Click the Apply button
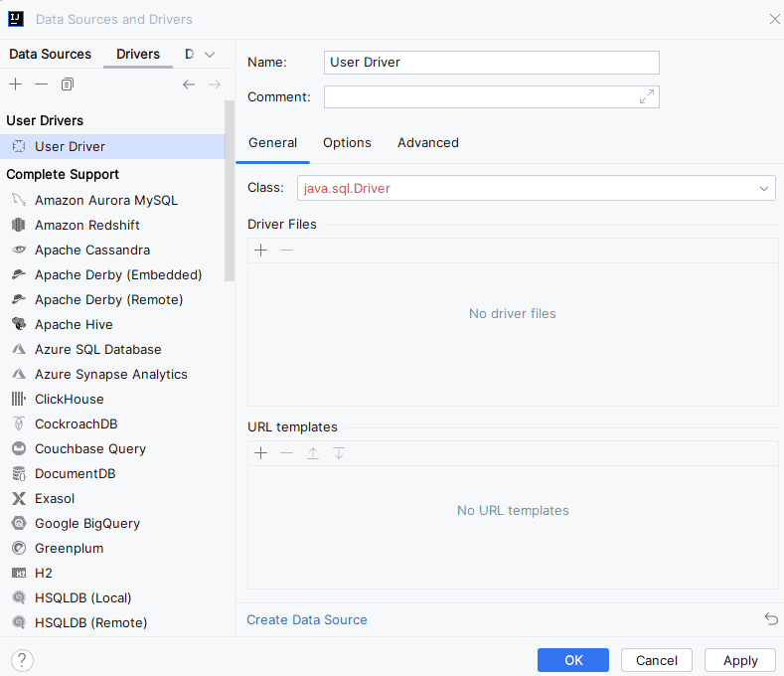The height and width of the screenshot is (676, 784). (740, 660)
